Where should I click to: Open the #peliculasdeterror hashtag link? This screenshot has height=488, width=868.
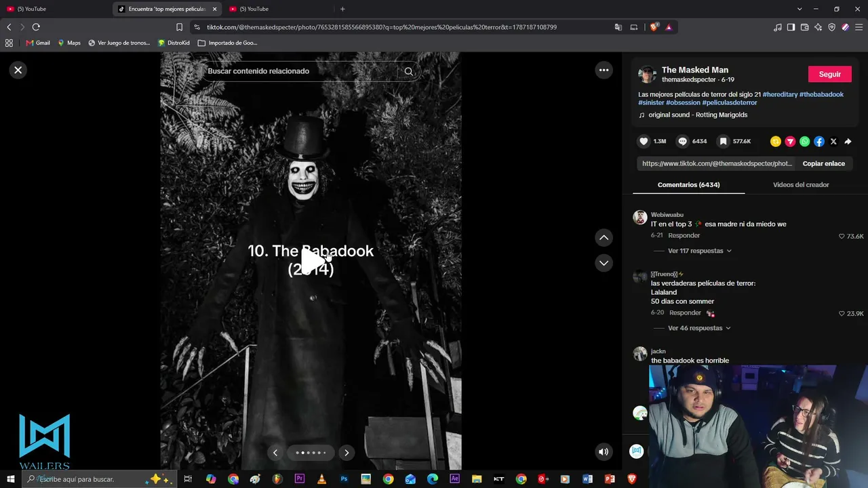coord(730,102)
